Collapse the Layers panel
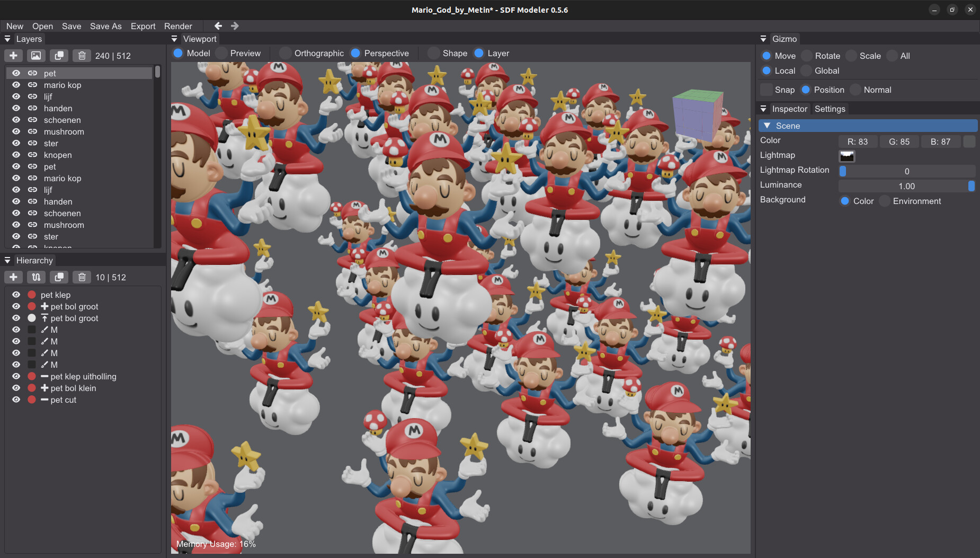The width and height of the screenshot is (980, 558). (7, 39)
